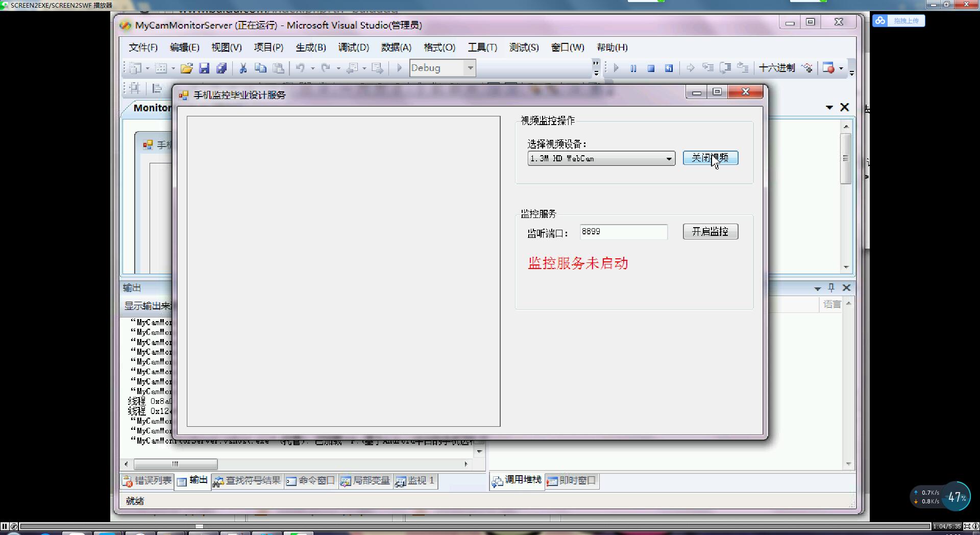The width and height of the screenshot is (980, 535).
Task: Expand the Redo history dropdown arrow
Action: coord(338,68)
